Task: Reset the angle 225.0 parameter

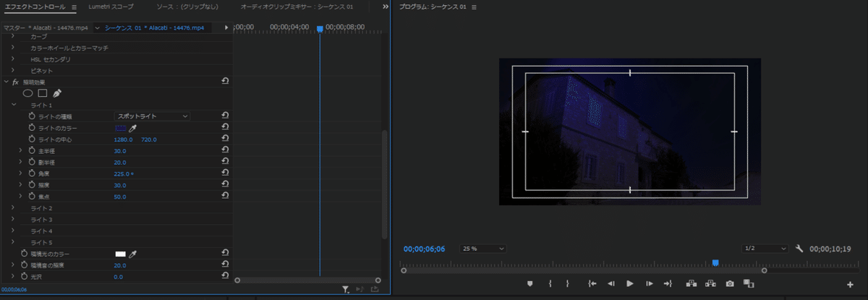Action: click(225, 173)
